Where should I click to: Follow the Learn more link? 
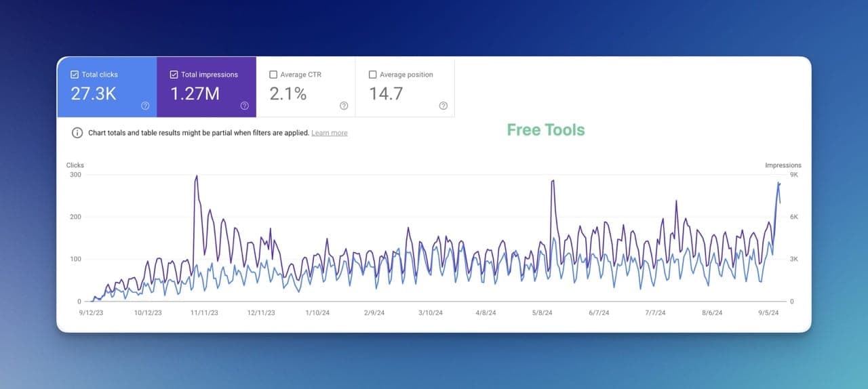click(x=330, y=134)
